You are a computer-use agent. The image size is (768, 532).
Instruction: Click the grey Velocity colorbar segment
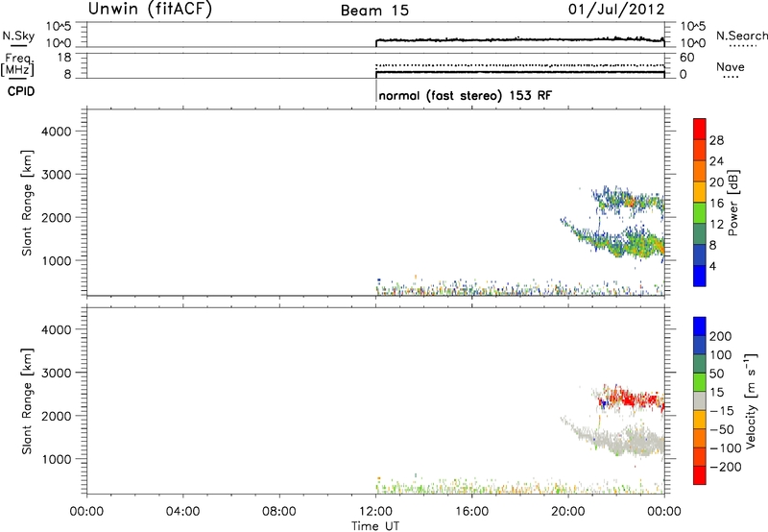(x=700, y=400)
